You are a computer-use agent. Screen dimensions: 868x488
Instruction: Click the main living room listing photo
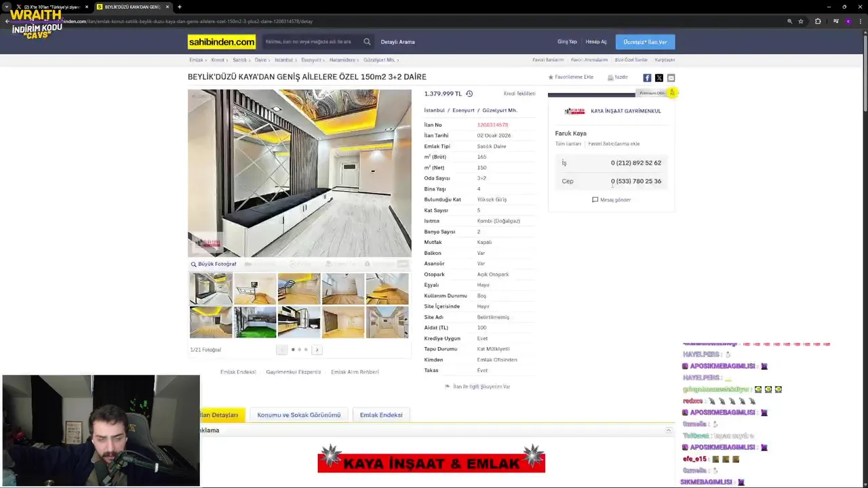299,173
